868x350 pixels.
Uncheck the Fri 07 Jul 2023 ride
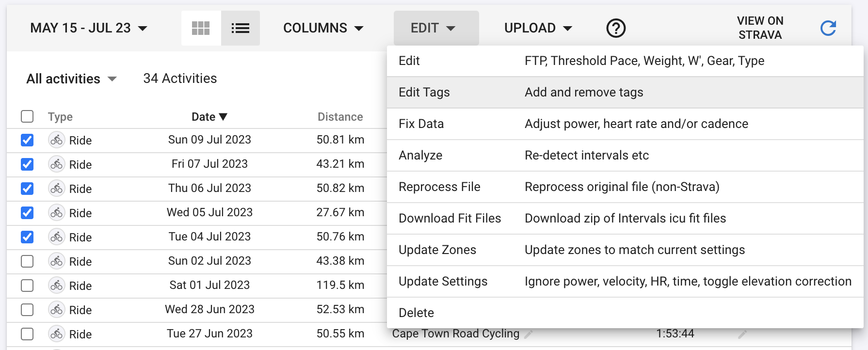click(27, 164)
